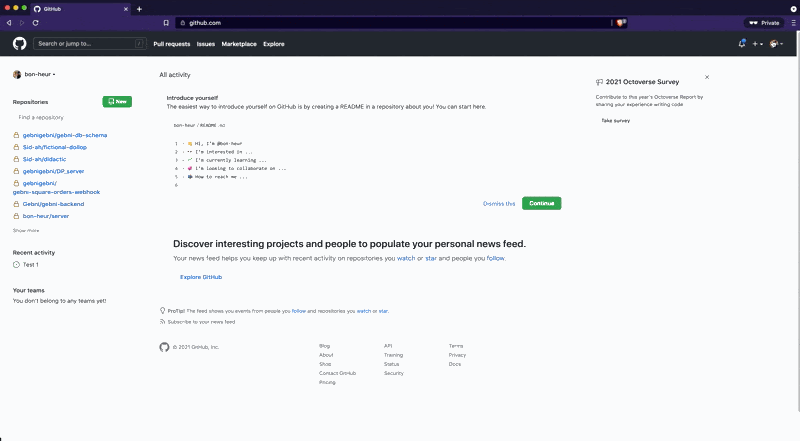800x441 pixels.
Task: Click the GitHub Octocat logo in header
Action: [19, 44]
